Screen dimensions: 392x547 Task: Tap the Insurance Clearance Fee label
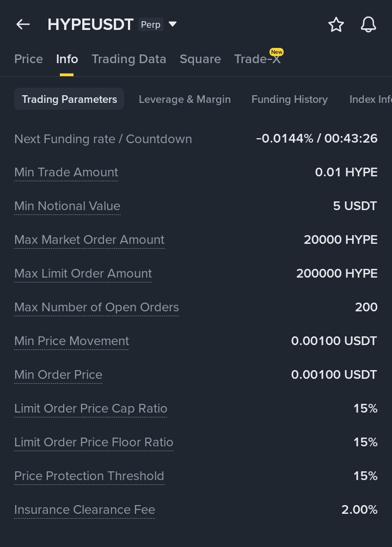tap(84, 510)
